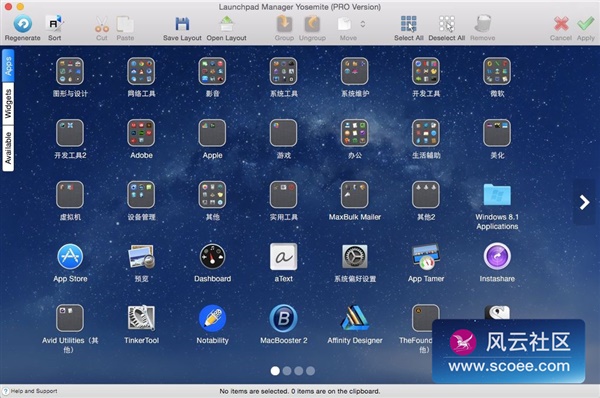This screenshot has width=600, height=398.
Task: Select the Notability app icon
Action: point(212,318)
